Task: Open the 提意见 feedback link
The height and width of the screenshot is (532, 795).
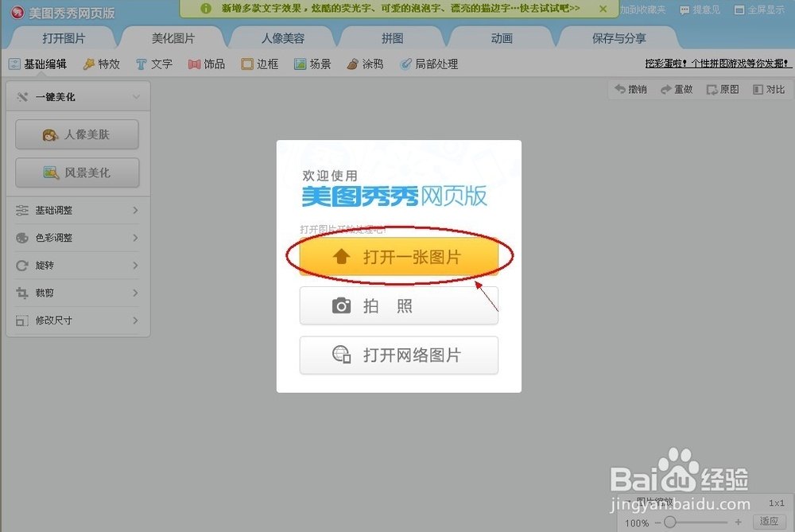Action: [x=700, y=10]
